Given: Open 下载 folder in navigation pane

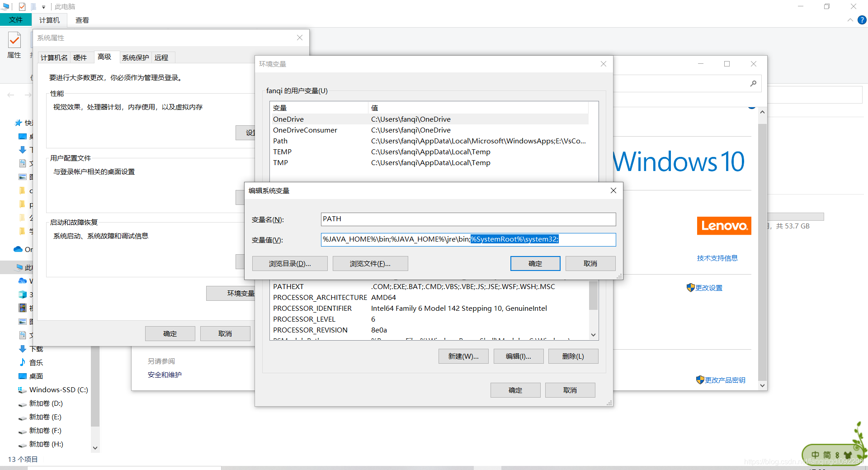Looking at the screenshot, I should pyautogui.click(x=36, y=349).
